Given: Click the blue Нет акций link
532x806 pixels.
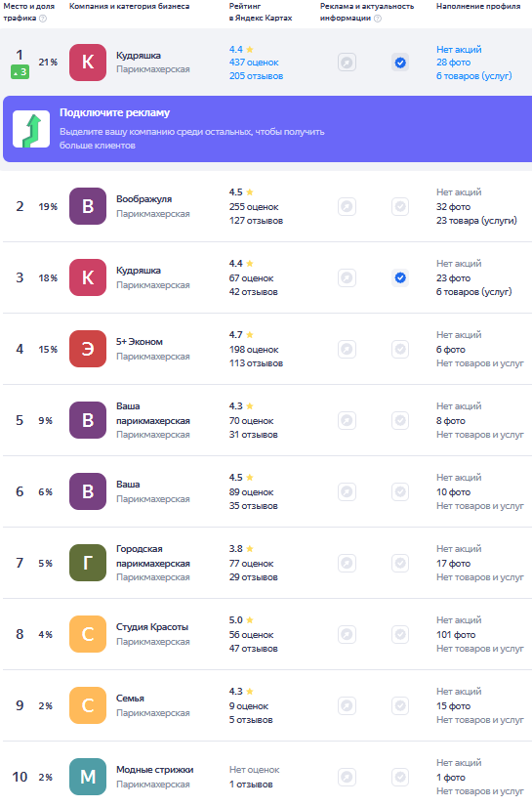Looking at the screenshot, I should coord(459,50).
